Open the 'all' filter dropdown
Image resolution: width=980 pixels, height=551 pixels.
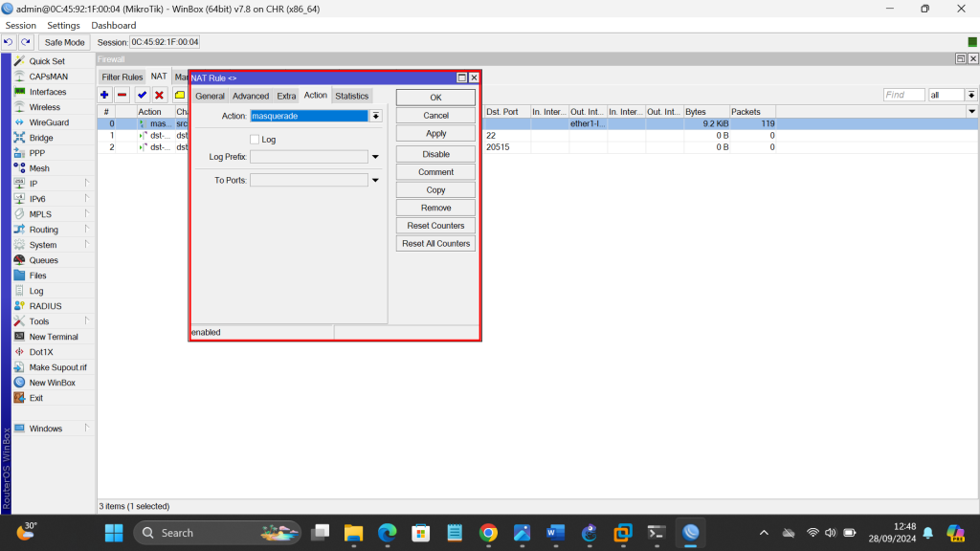[971, 95]
